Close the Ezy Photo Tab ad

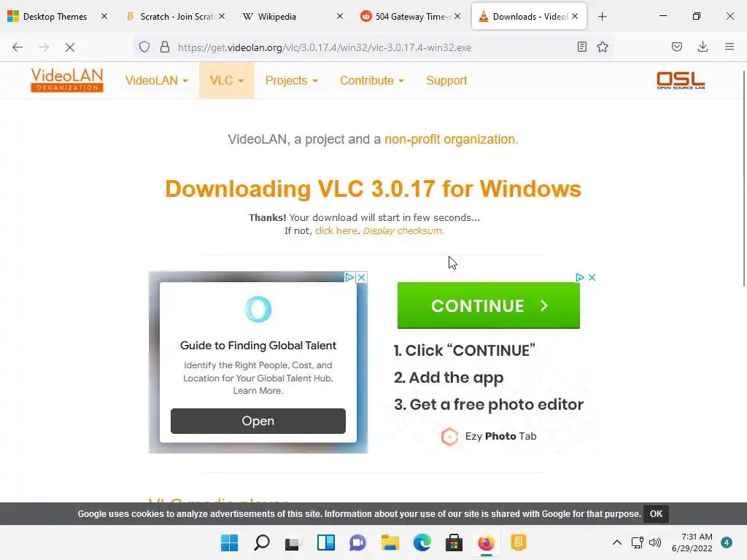point(592,277)
